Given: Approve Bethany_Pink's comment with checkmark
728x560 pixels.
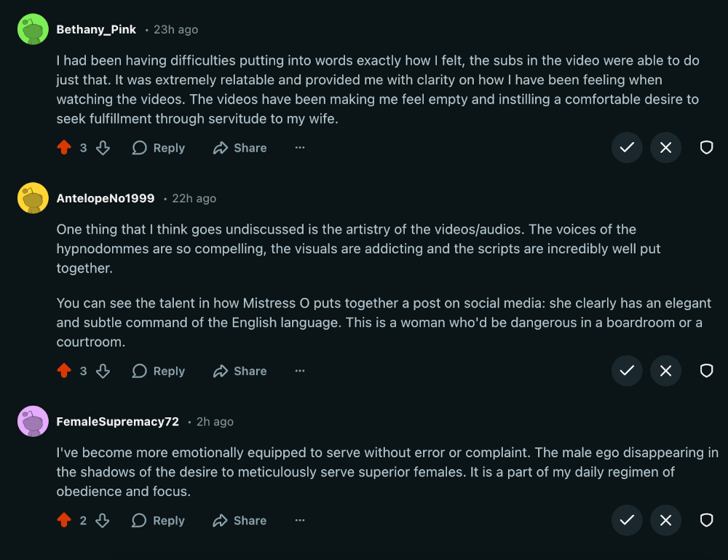Looking at the screenshot, I should click(x=627, y=148).
